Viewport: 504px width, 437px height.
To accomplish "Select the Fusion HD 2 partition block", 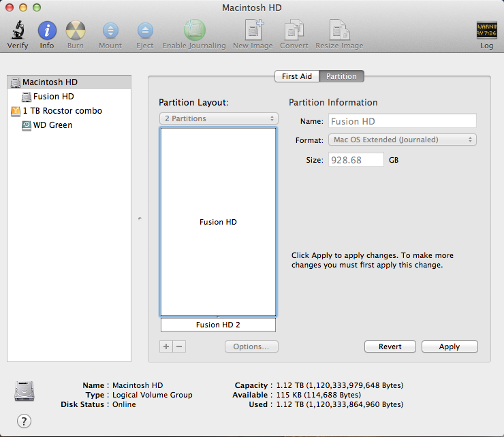I will click(x=218, y=325).
